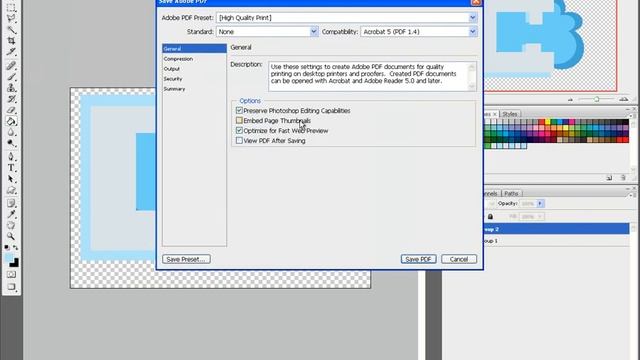Select the Paint Bucket tool
This screenshot has width=640, height=360.
pyautogui.click(x=11, y=121)
